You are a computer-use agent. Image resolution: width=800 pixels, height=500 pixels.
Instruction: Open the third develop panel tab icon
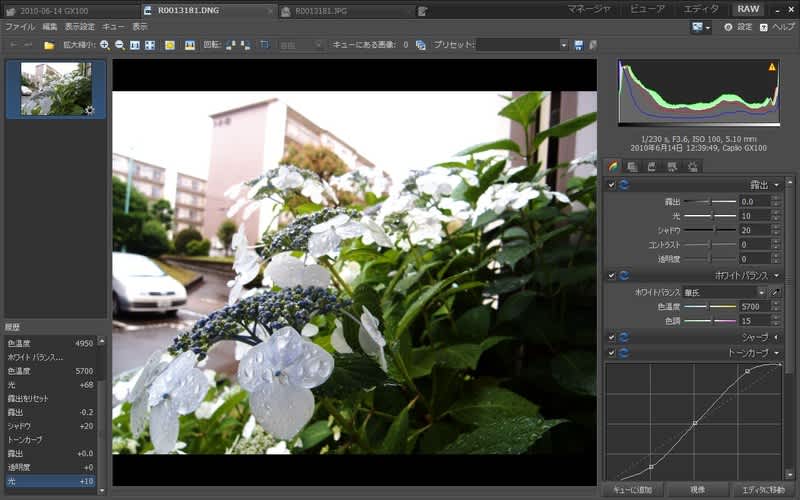tap(652, 166)
